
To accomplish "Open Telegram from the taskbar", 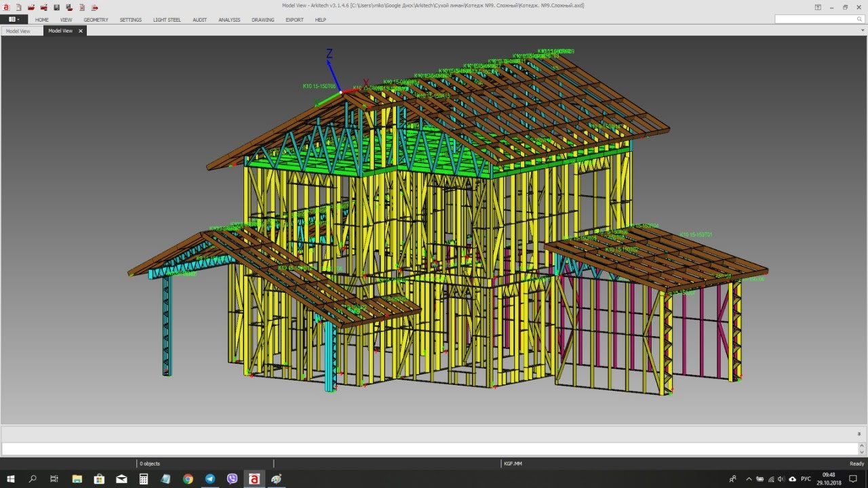I will click(x=210, y=479).
